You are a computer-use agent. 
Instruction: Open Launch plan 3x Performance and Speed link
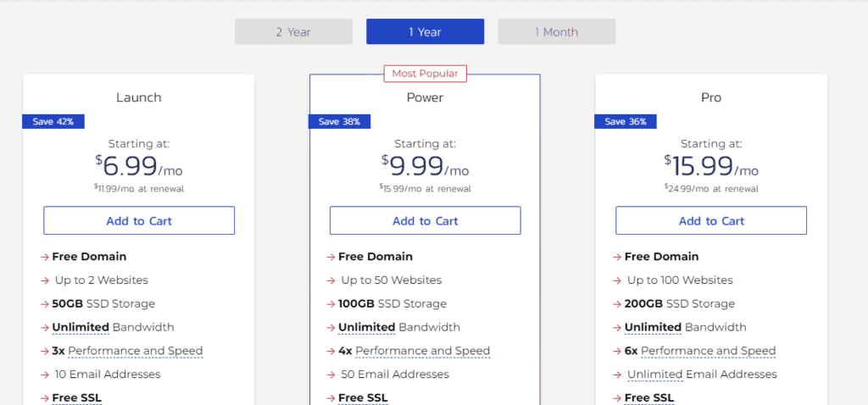(x=135, y=351)
